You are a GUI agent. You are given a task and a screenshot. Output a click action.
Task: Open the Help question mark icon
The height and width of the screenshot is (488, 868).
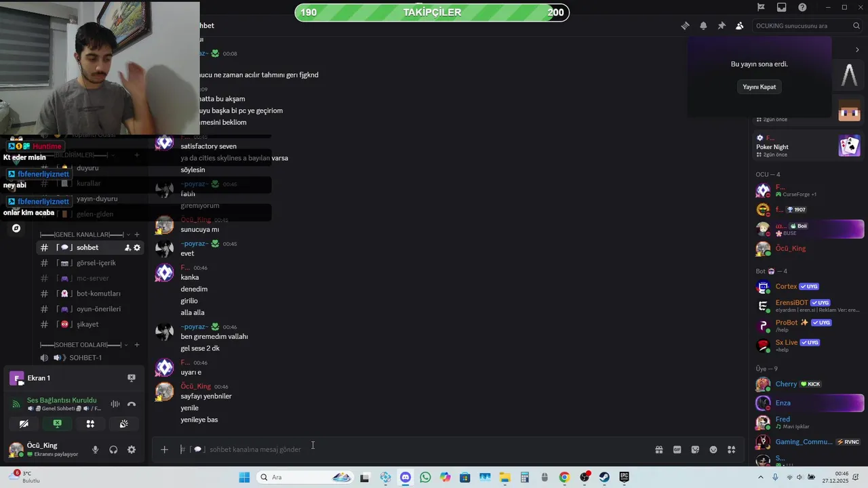coord(802,7)
